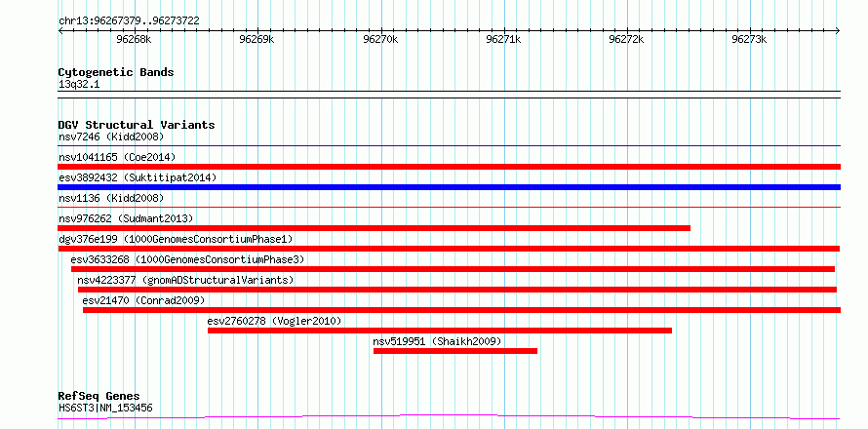868x429 pixels.
Task: Click nsv1136 (Kidd2008) variant label
Action: coord(111,198)
